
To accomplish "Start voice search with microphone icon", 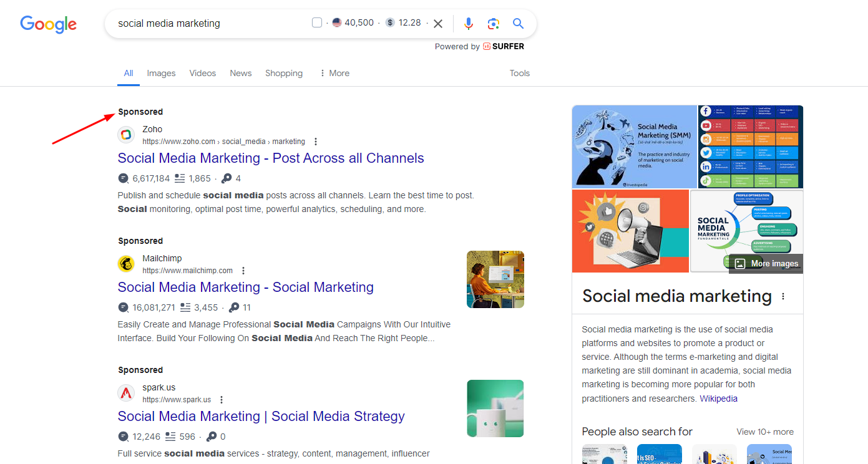I will coord(469,24).
